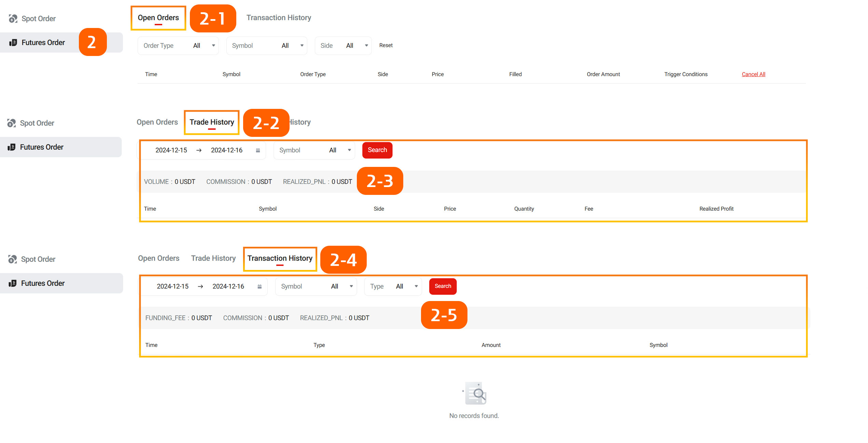Click end date 2024-12-16 in Transaction History
Viewport: 868px width, 443px height.
228,286
